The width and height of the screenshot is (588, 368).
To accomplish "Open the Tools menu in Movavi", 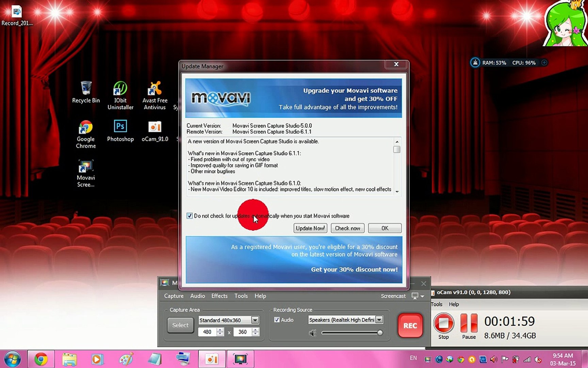I will [241, 296].
